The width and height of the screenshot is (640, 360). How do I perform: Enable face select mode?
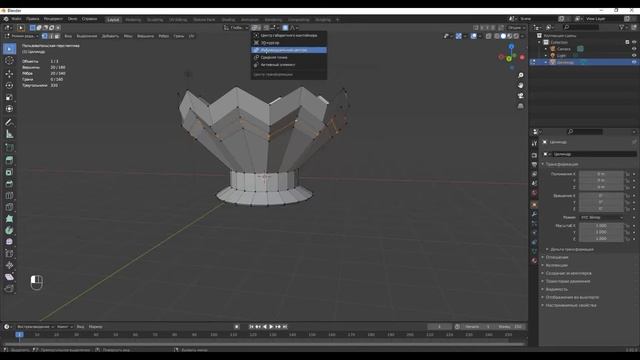(57, 36)
